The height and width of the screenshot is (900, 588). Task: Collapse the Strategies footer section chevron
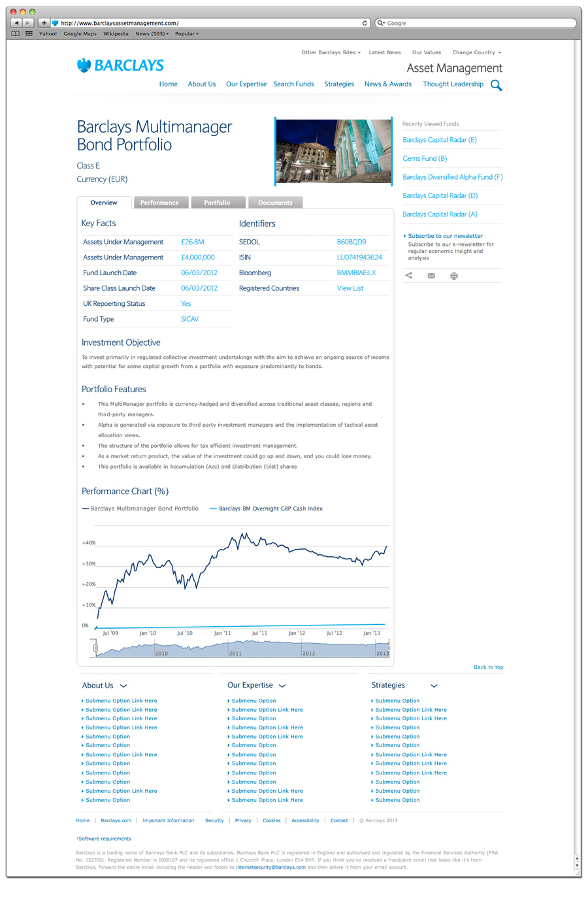point(434,686)
